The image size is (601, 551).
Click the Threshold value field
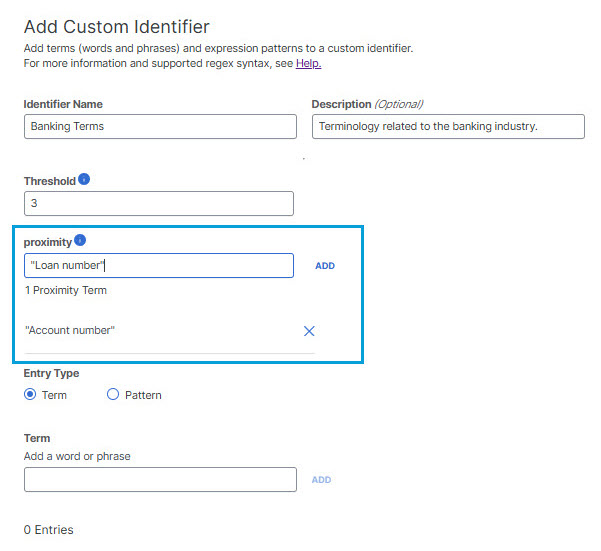(159, 203)
